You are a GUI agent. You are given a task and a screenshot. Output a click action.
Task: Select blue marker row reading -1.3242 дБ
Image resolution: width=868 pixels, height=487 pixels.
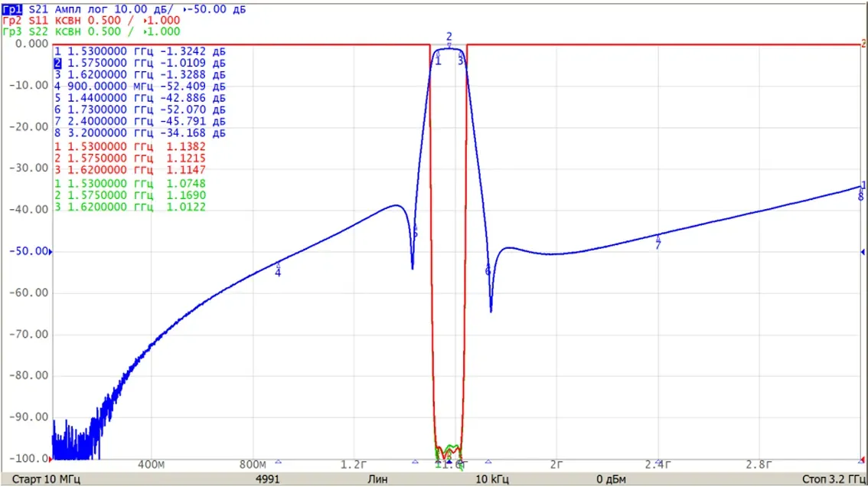[x=140, y=51]
